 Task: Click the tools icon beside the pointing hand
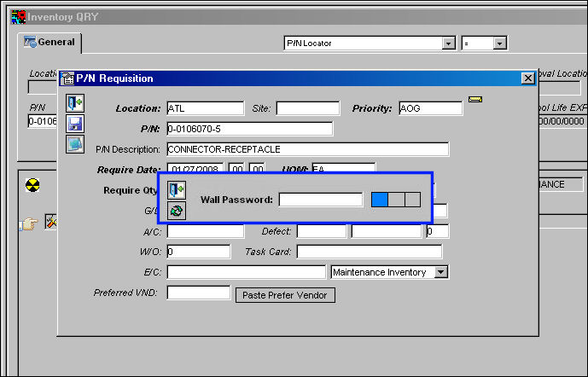(50, 222)
